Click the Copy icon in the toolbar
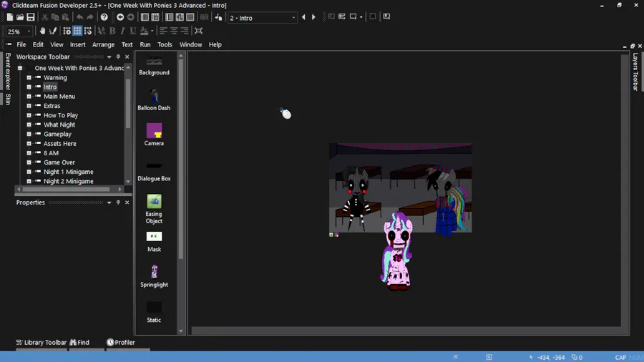 point(55,17)
